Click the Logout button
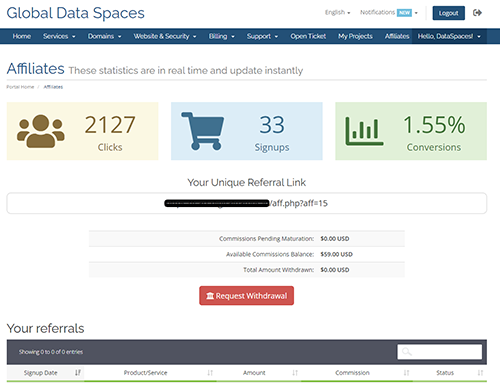This screenshot has height=385, width=500. pos(448,13)
